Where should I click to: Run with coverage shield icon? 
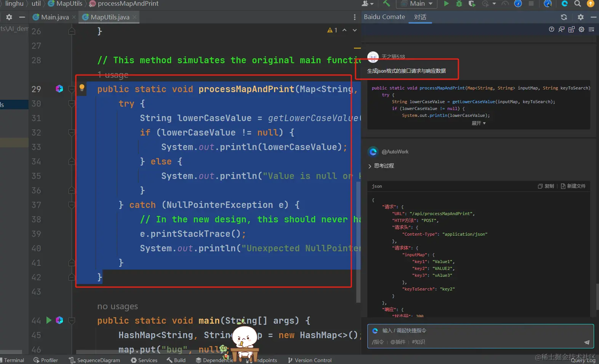[x=472, y=3]
